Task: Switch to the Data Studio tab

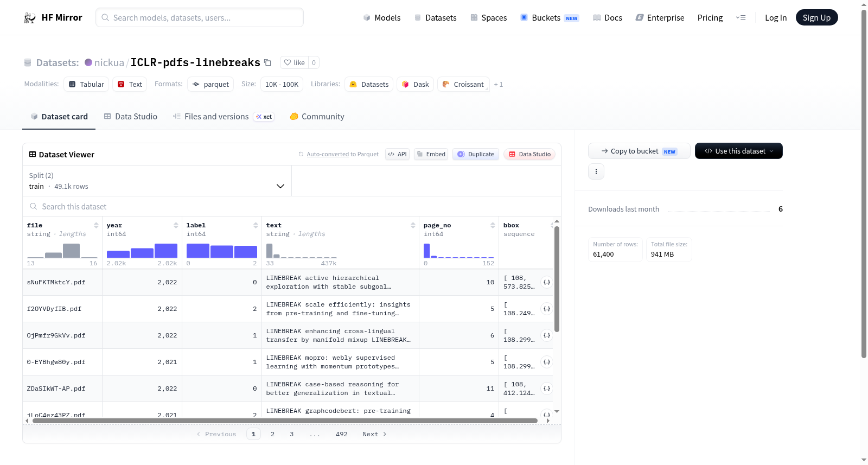Action: [131, 117]
